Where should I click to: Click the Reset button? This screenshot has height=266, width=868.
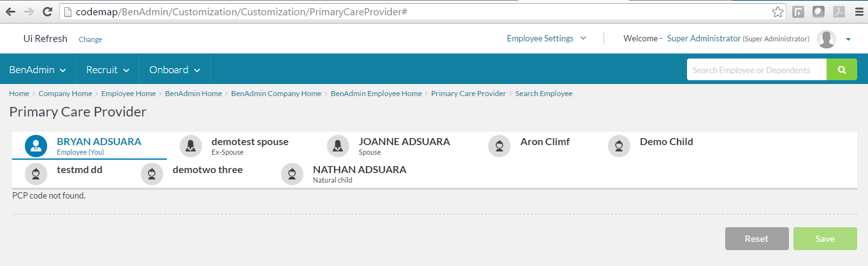coord(757,239)
